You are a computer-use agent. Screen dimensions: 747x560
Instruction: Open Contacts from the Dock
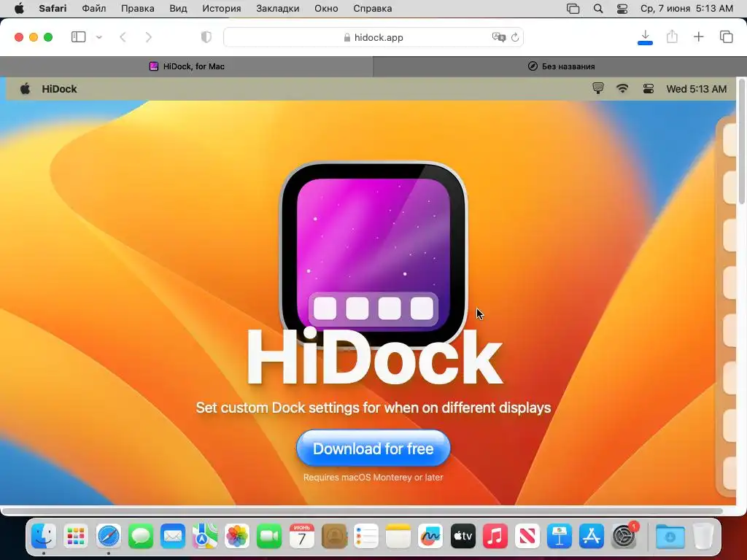point(334,537)
